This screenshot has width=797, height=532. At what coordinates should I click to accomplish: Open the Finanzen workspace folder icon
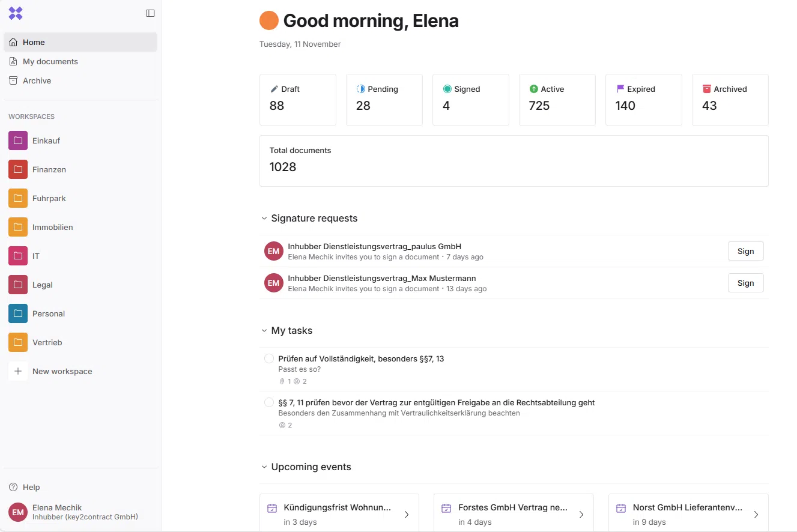18,169
